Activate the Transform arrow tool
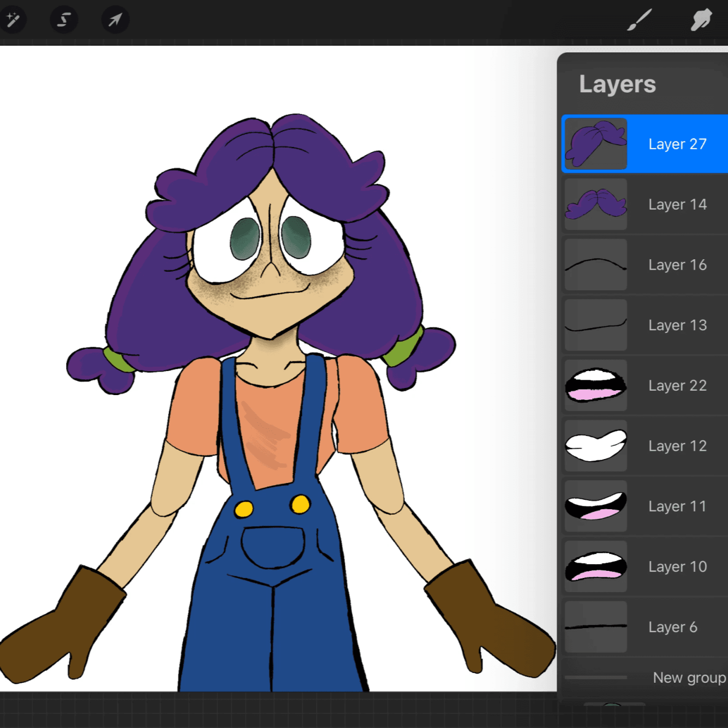The height and width of the screenshot is (728, 728). 115,20
